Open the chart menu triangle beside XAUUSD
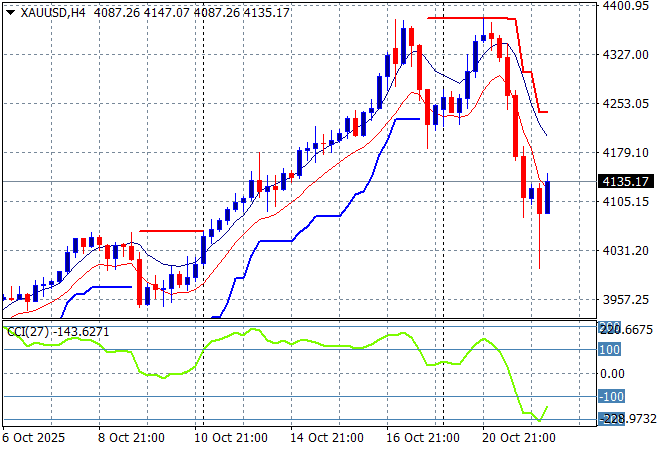660x450 pixels. [11, 13]
